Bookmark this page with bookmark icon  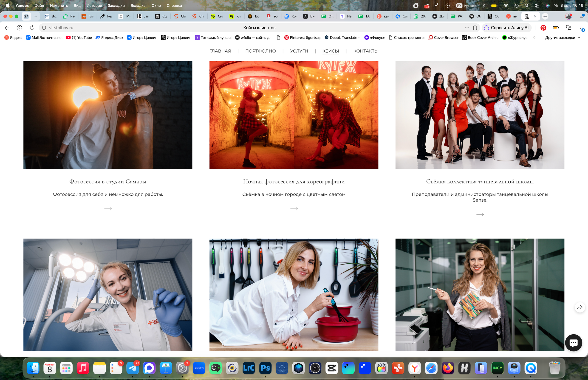pyautogui.click(x=475, y=28)
